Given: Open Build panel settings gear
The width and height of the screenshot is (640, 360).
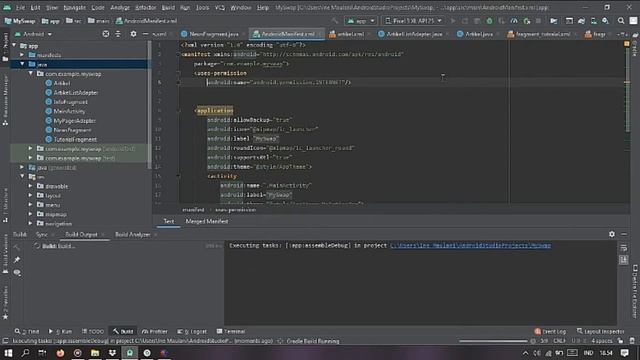Looking at the screenshot, I should 611,234.
